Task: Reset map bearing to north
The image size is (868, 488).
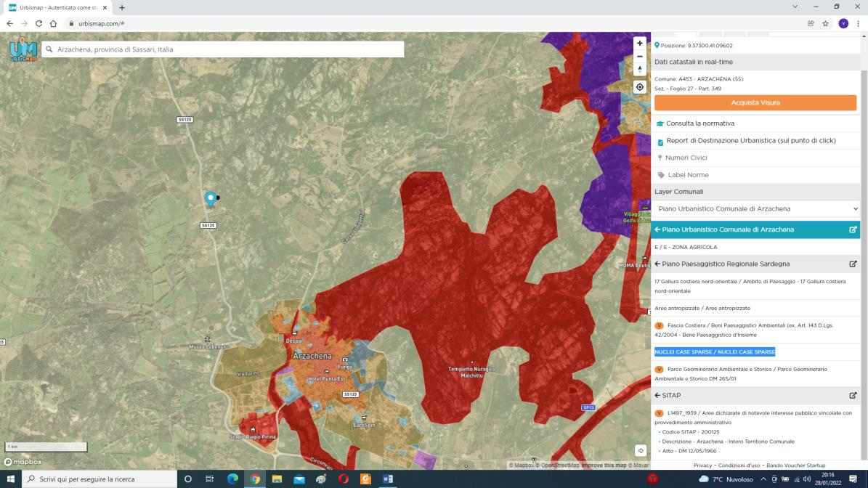Action: tap(639, 69)
